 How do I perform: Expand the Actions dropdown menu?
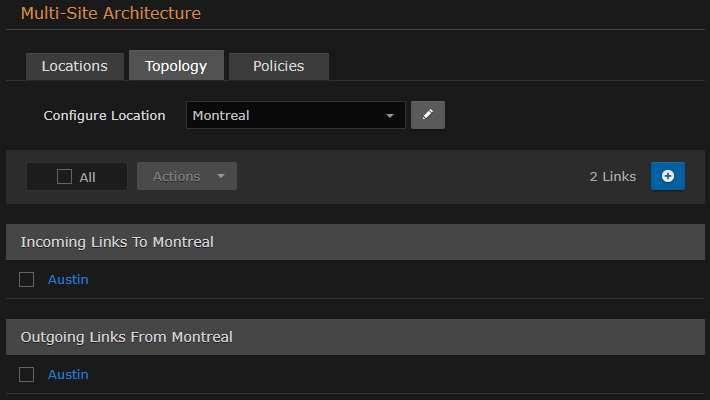tap(186, 176)
